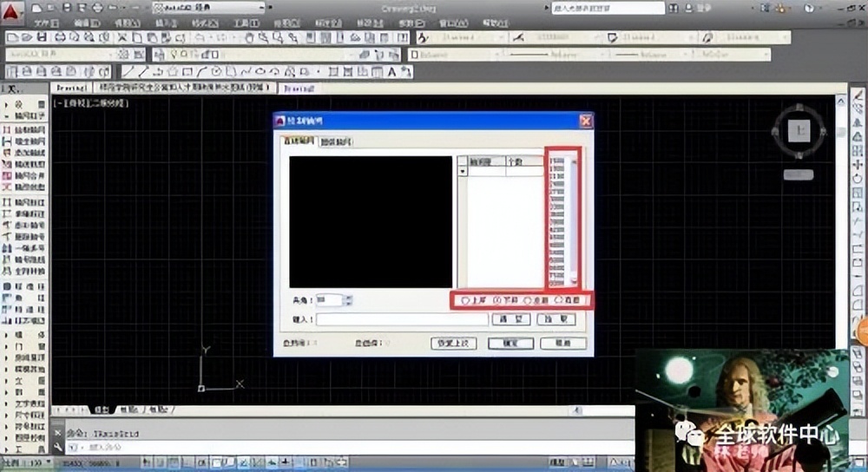This screenshot has width=868, height=472.
Task: Select the Hatch tool
Action: [333, 72]
